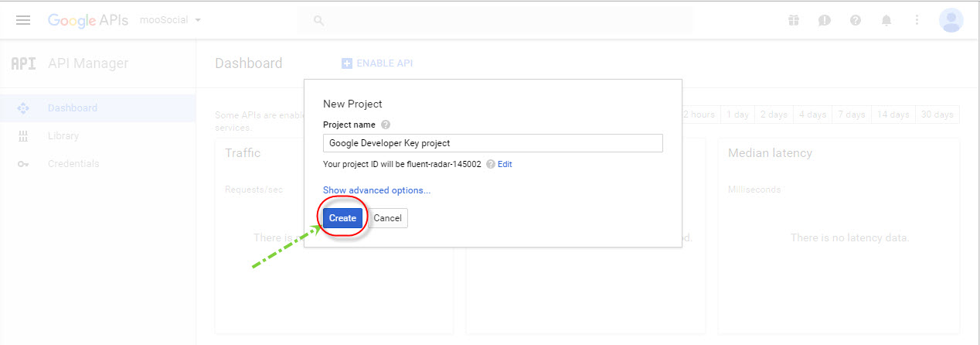Open Credentials in the sidebar
The height and width of the screenshot is (345, 980).
pyautogui.click(x=73, y=163)
